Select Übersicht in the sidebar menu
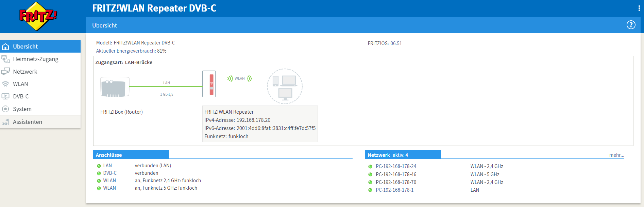 (x=40, y=46)
